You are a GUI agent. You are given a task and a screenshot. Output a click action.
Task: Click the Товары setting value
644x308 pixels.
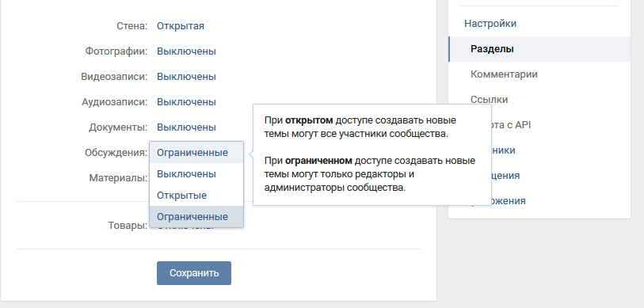pos(185,226)
